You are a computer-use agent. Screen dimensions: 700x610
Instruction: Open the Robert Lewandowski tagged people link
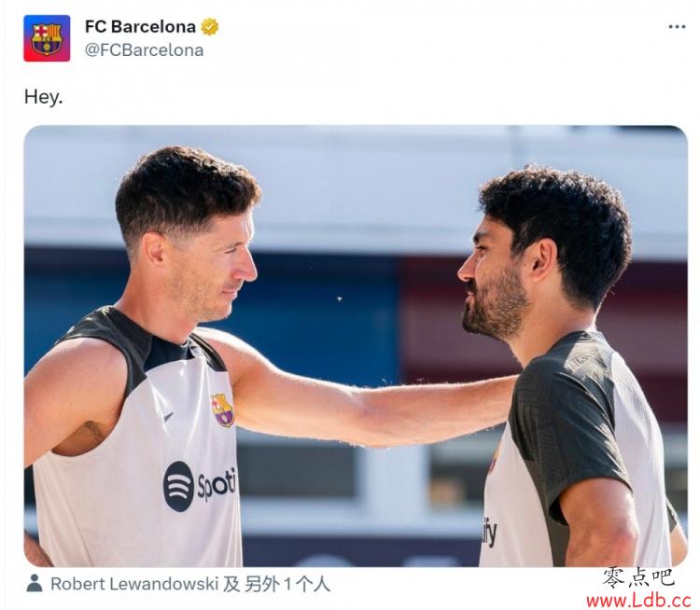[x=134, y=584]
